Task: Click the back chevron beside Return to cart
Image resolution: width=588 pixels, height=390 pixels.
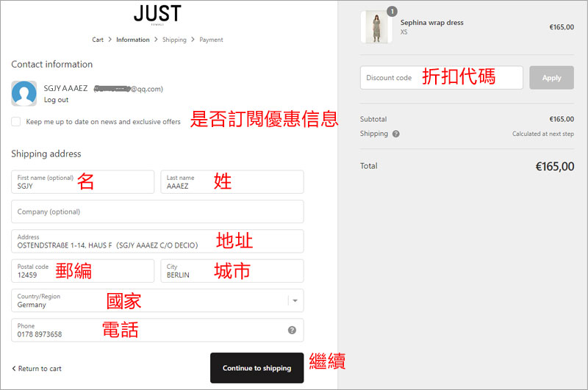Action: [x=14, y=368]
